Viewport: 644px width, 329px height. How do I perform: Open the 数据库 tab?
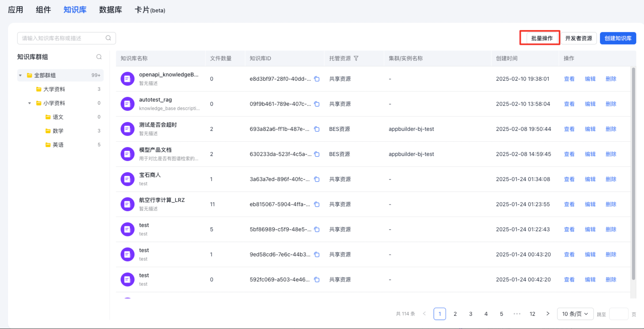(x=111, y=10)
